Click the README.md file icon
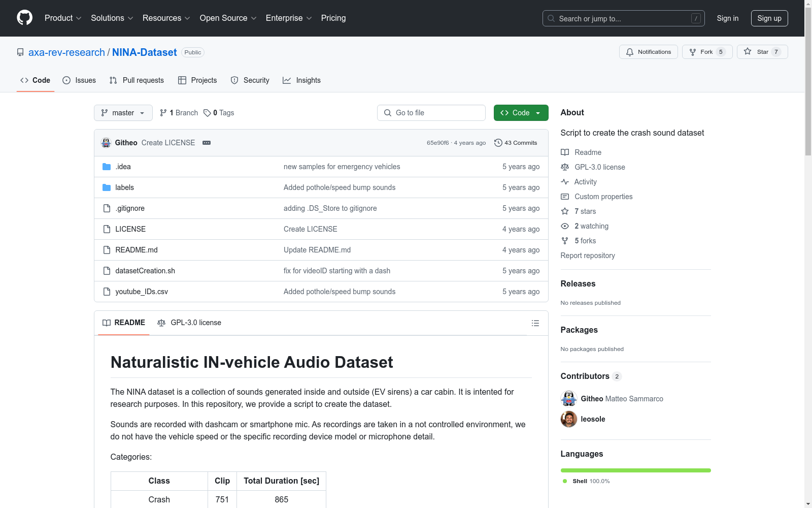The width and height of the screenshot is (812, 508). 107,250
